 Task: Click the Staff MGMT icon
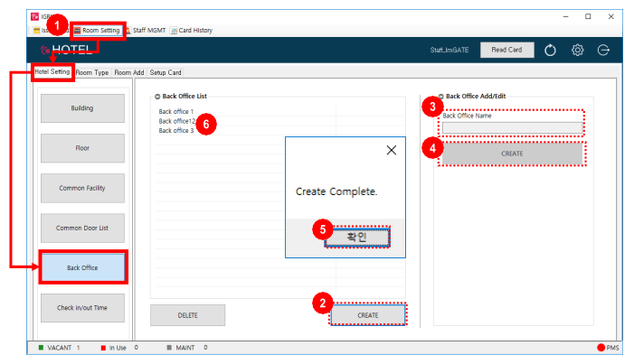click(x=128, y=31)
